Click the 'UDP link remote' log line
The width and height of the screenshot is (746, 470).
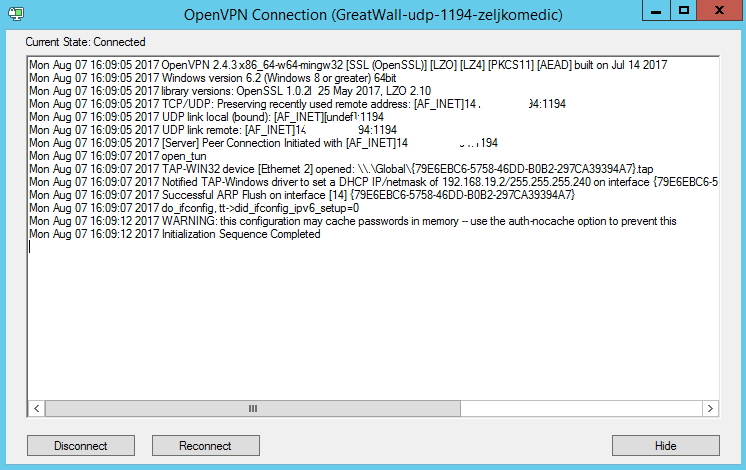coord(213,130)
